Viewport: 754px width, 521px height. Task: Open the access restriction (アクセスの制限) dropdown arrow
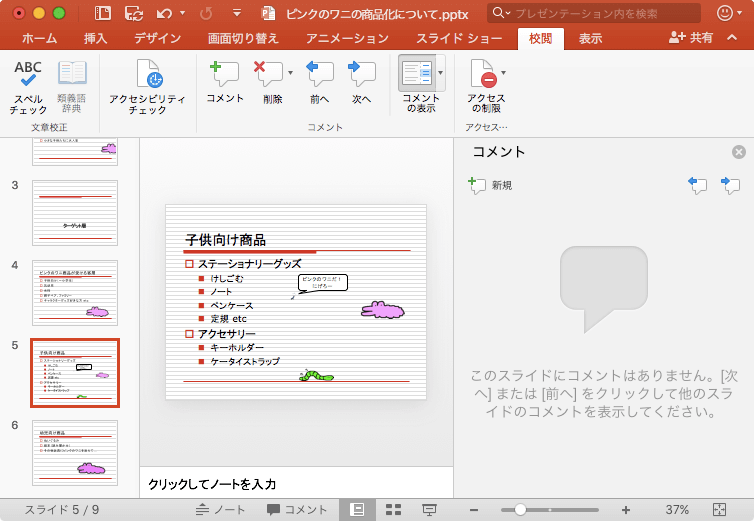pyautogui.click(x=503, y=73)
